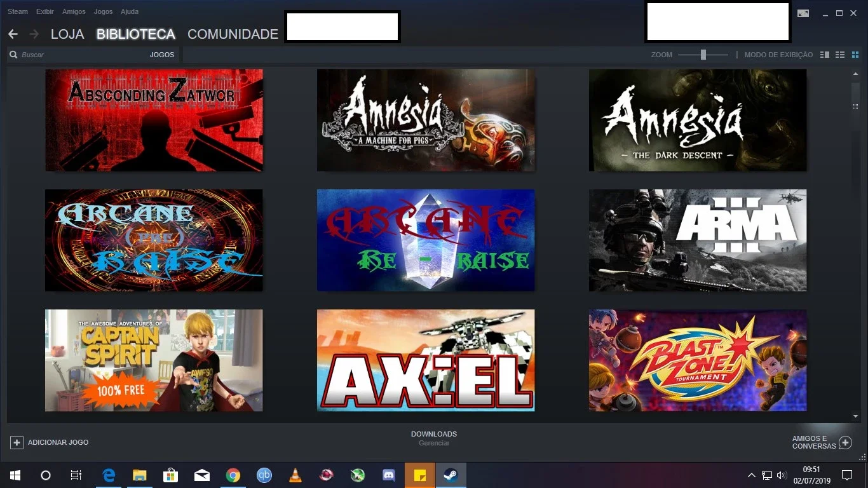Open Task View on taskbar
Viewport: 868px width, 488px height.
tap(76, 475)
